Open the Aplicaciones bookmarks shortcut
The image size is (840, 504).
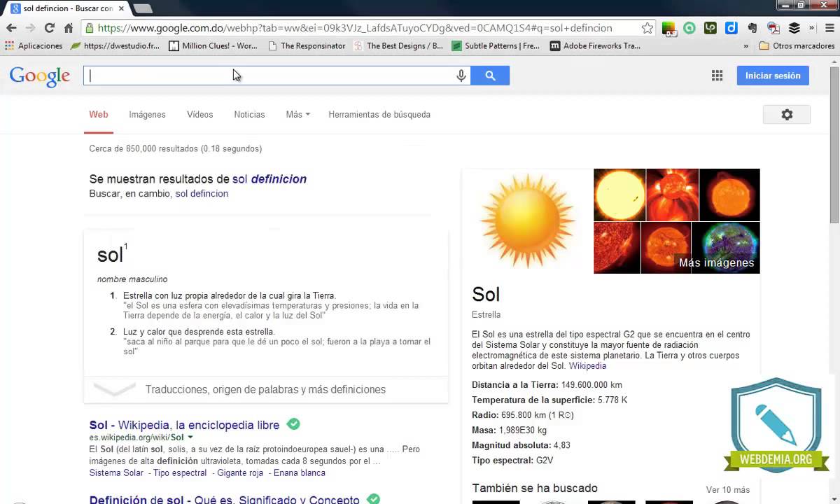pos(34,45)
